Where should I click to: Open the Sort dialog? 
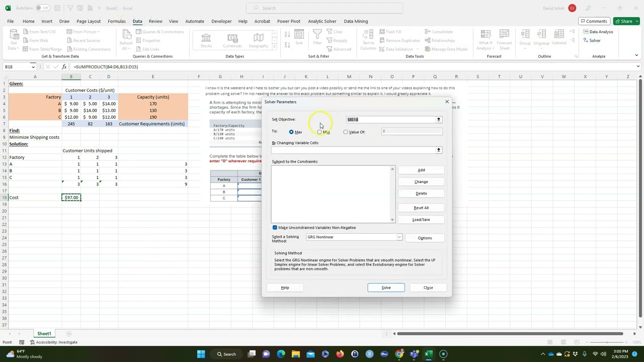pos(299,38)
